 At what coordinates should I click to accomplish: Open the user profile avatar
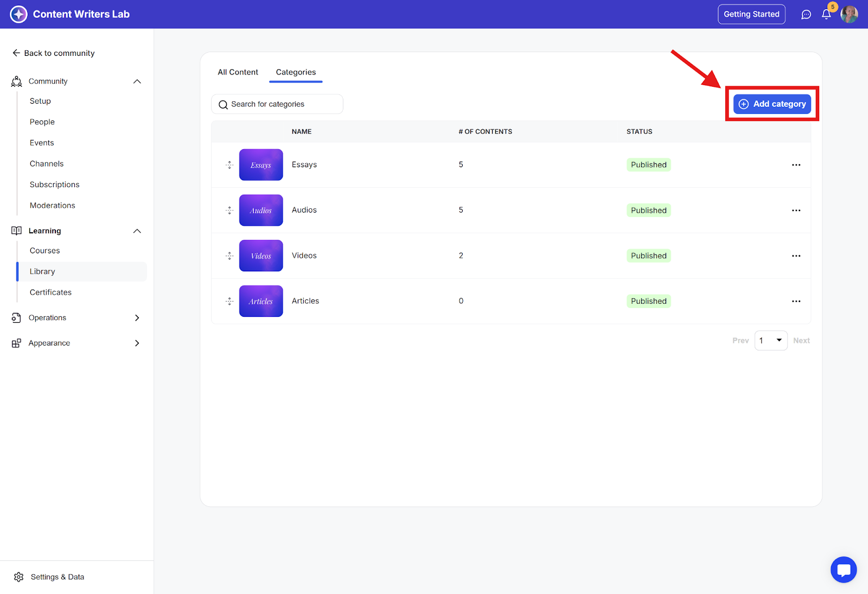pos(849,15)
